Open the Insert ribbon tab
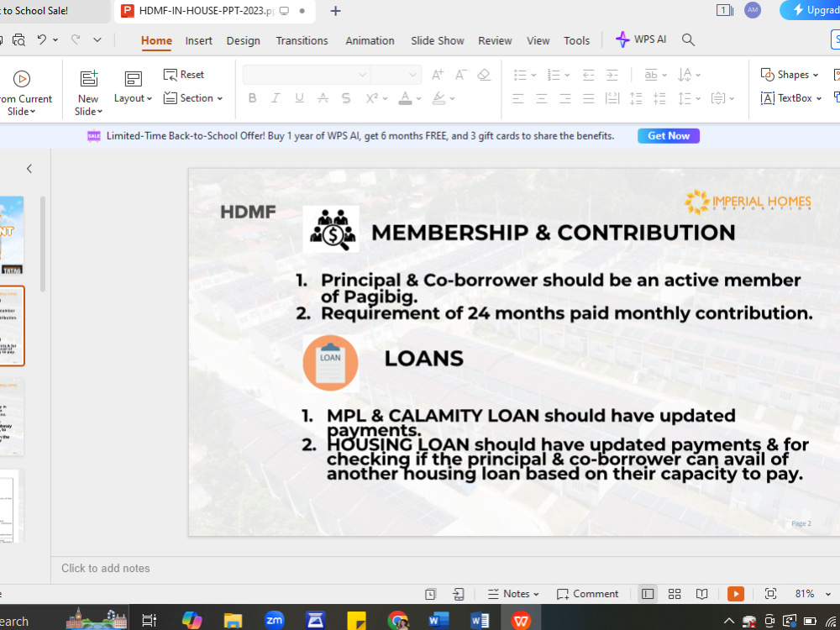 pos(199,40)
